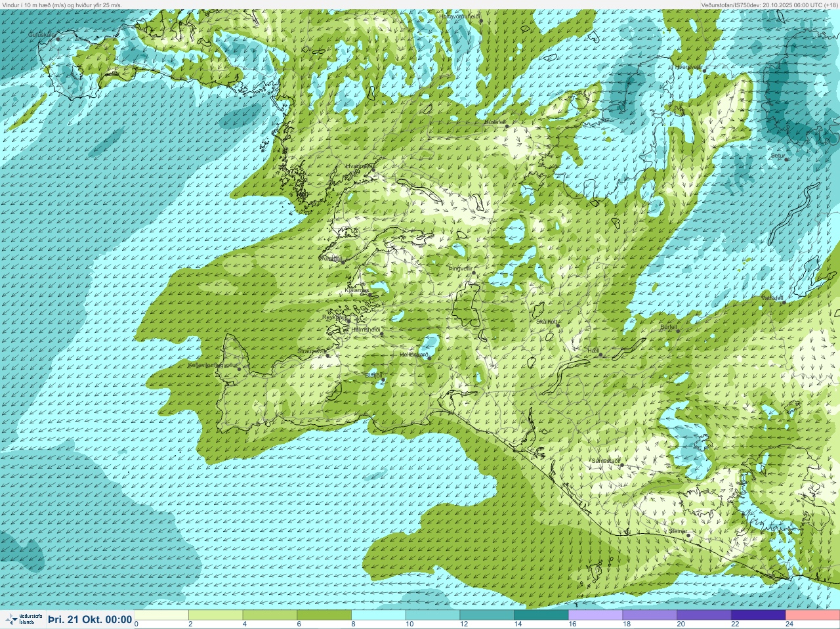Click the 'Veðurstofan/IS750dev' run timestamp text

pos(769,5)
